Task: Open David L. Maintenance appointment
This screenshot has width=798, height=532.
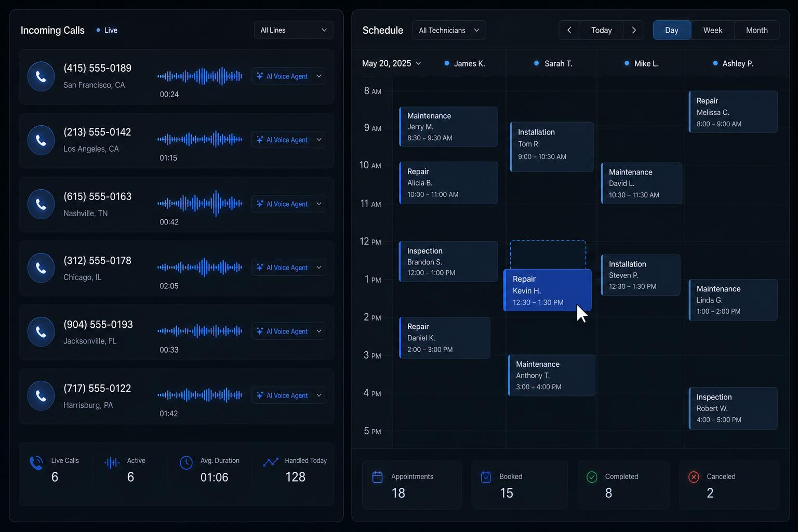Action: [x=642, y=183]
